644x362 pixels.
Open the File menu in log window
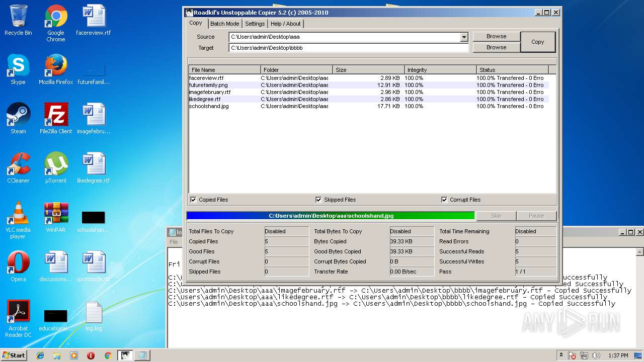pyautogui.click(x=174, y=242)
